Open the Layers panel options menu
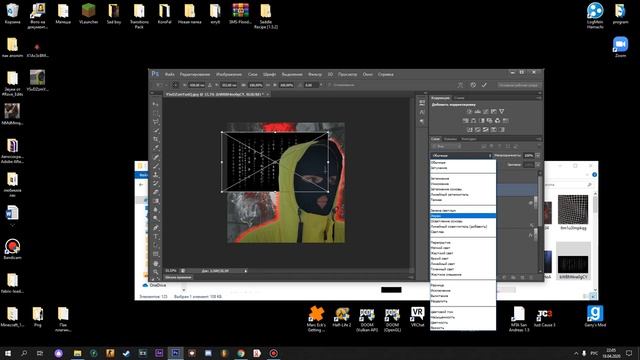This screenshot has height=360, width=640. click(x=539, y=139)
